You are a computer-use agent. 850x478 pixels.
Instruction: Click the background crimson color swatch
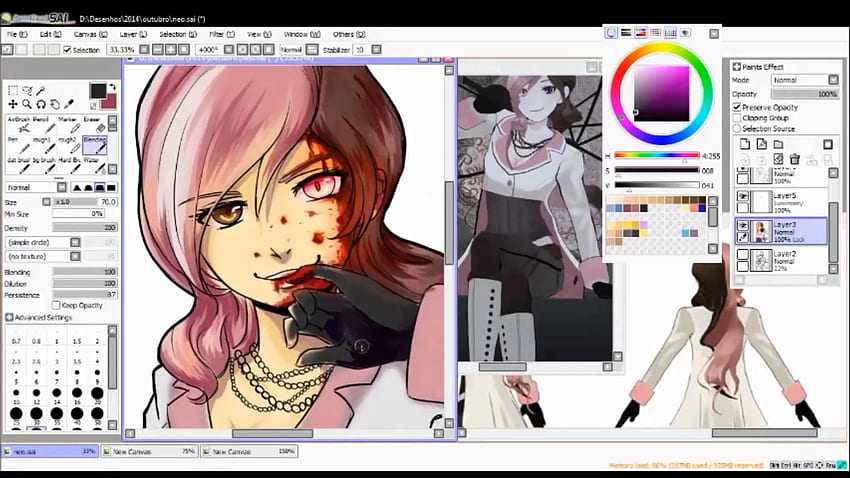point(111,102)
